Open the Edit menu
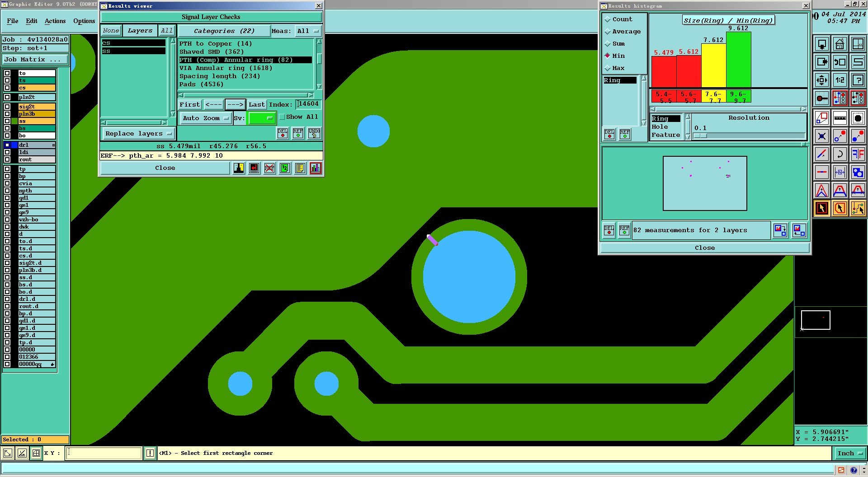The image size is (868, 477). [32, 21]
